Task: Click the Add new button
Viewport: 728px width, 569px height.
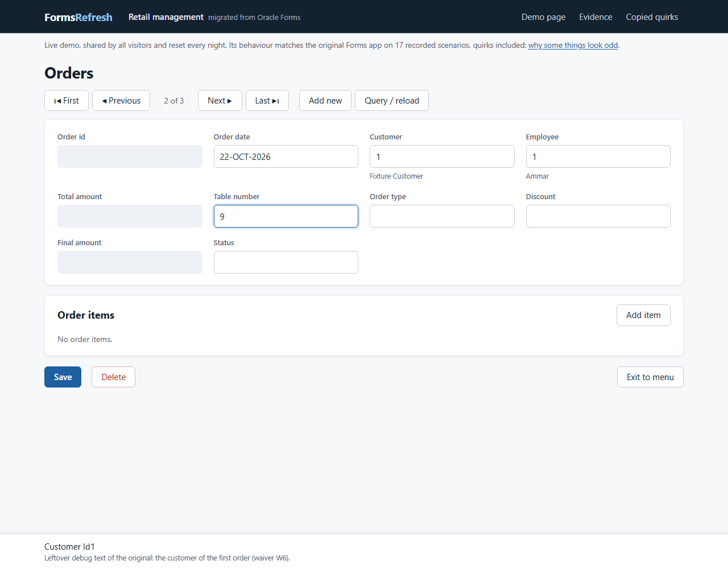Action: (x=325, y=101)
